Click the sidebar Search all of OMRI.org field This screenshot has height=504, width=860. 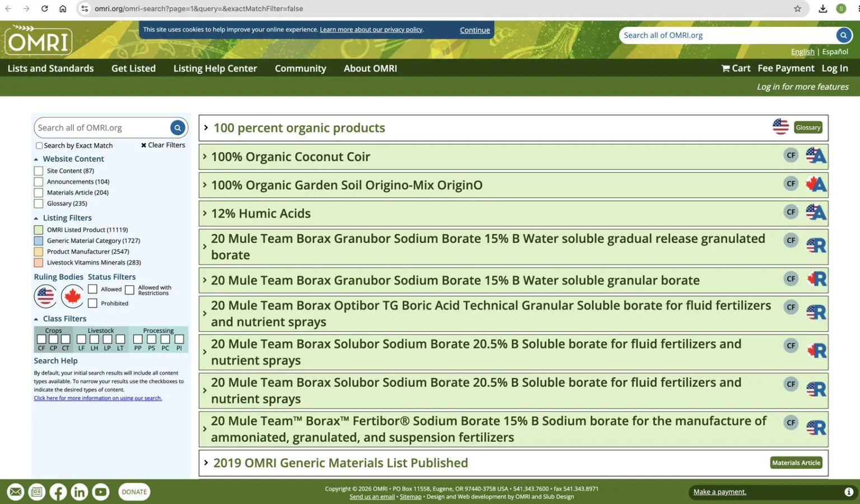tap(102, 128)
